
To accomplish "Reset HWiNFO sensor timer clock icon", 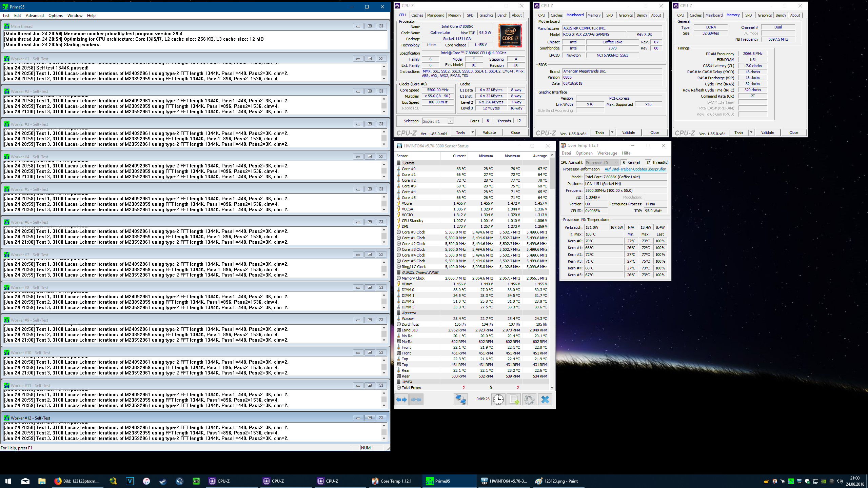I will [498, 400].
